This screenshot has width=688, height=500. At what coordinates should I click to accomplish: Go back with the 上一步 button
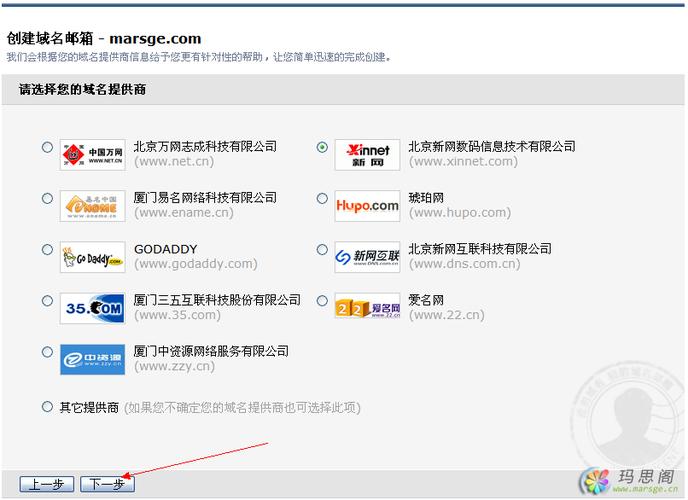[x=47, y=484]
